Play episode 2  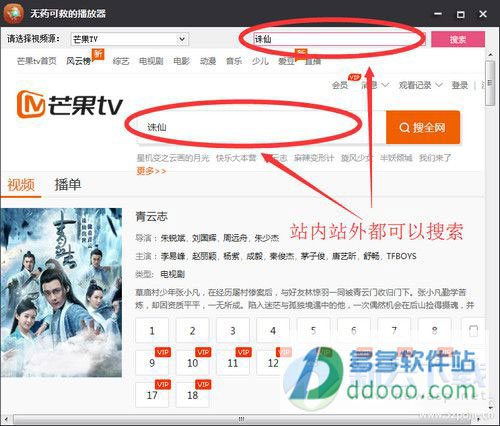192,330
